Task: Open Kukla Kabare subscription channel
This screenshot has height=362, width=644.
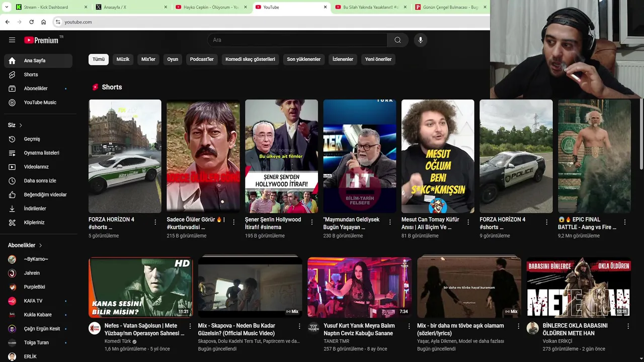Action: 38,315
